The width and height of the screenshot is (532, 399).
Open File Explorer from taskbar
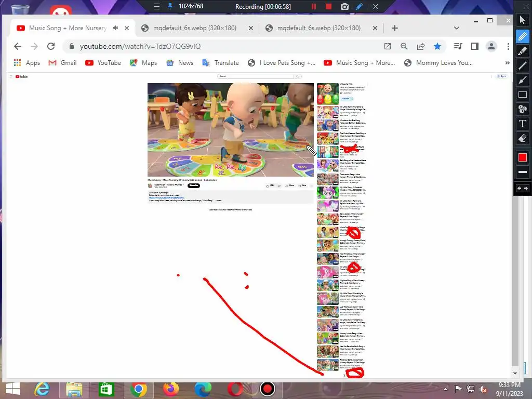[74, 389]
